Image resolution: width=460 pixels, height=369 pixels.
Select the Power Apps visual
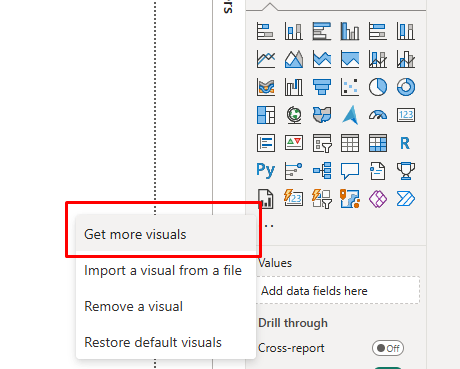coord(378,199)
